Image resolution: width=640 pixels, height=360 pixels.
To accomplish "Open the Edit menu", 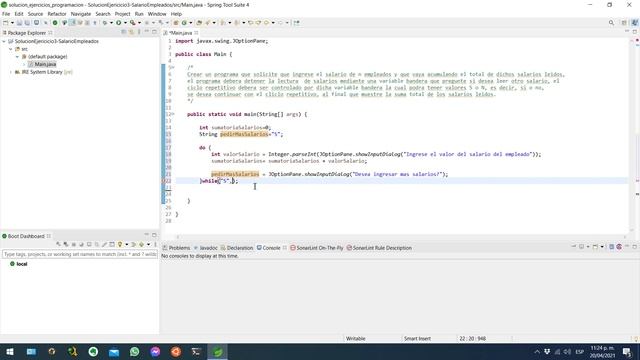I will click(19, 14).
